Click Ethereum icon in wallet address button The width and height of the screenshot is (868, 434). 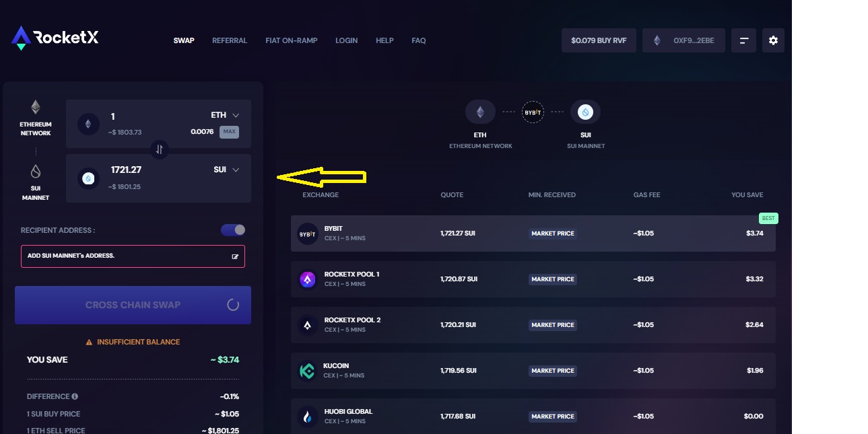(657, 40)
